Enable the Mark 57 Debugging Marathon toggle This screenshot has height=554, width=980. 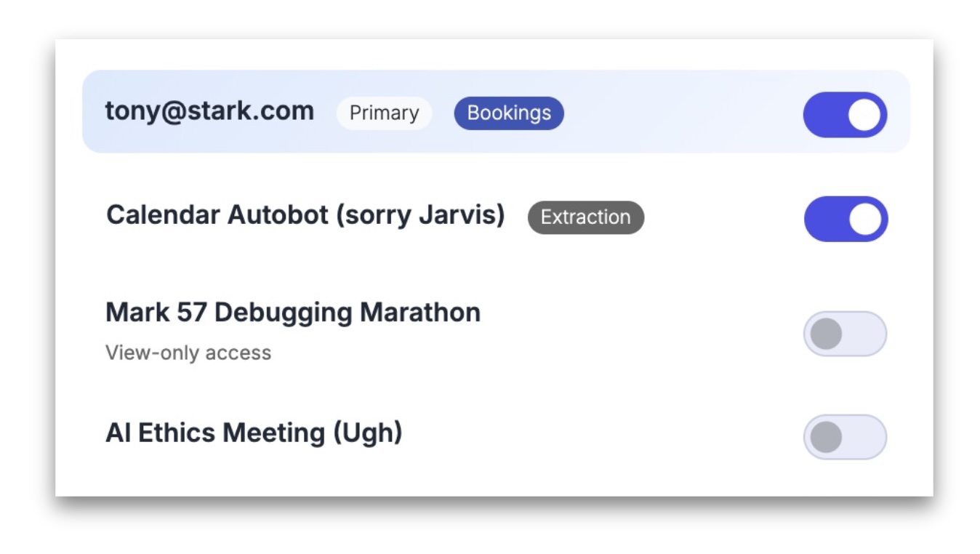point(845,332)
